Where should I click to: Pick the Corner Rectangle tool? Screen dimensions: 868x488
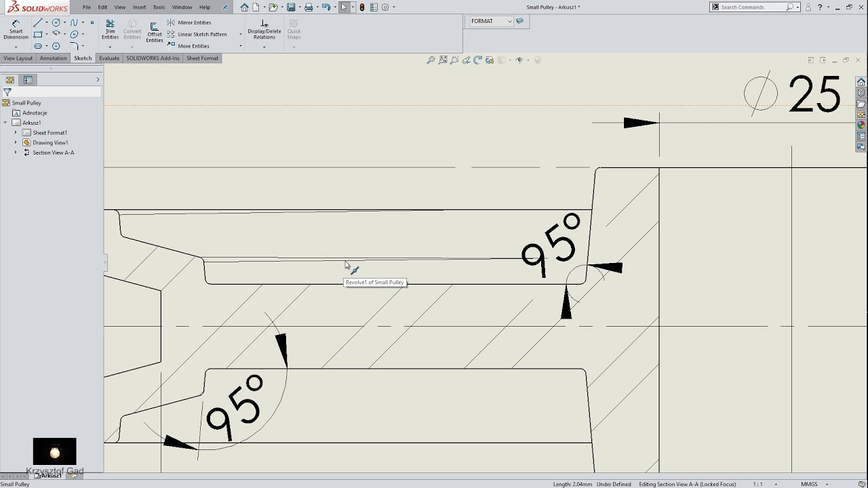[x=37, y=34]
